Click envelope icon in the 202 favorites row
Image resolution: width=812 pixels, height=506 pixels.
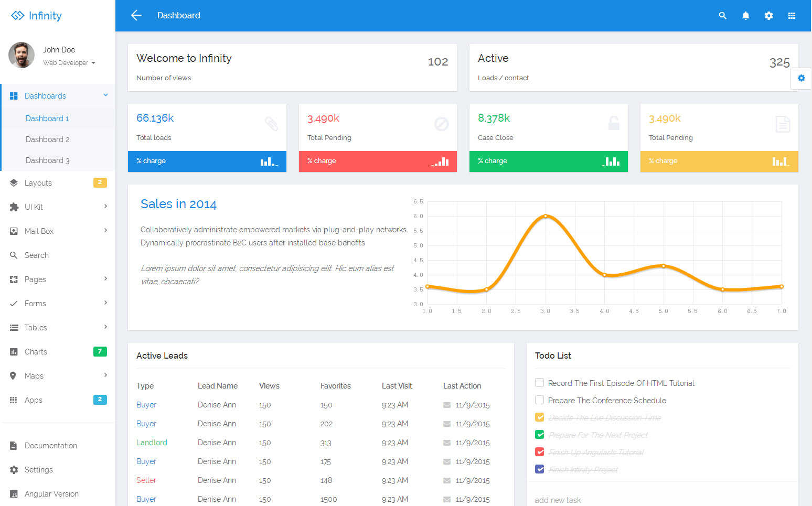[447, 424]
